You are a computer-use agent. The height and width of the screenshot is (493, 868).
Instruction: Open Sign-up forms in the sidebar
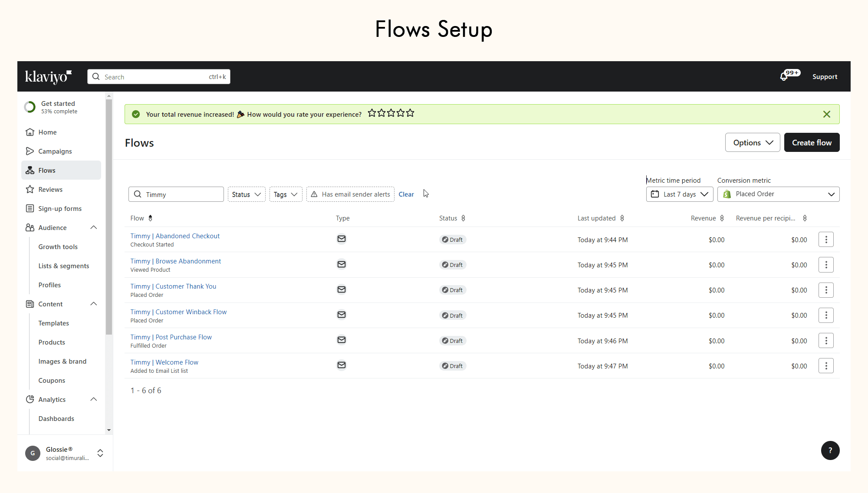(x=60, y=208)
